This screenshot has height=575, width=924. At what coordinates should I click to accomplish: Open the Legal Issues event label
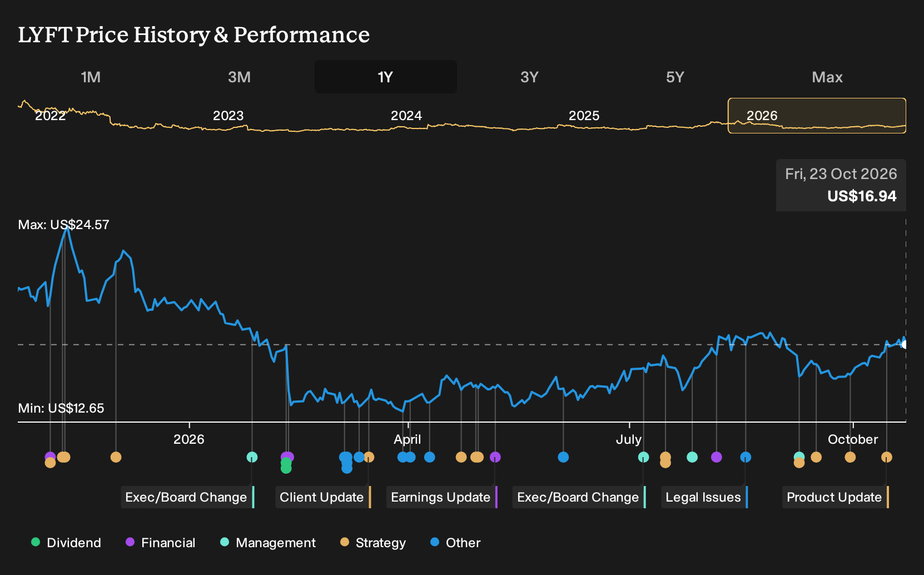coord(704,497)
